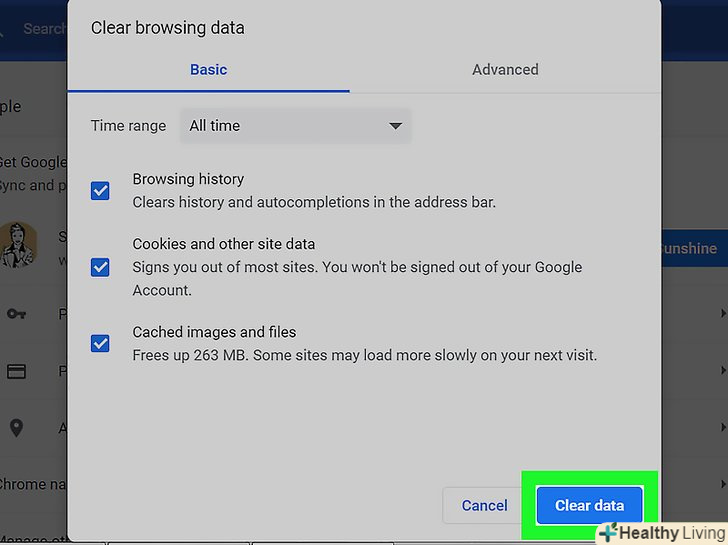Disable the Cached images and files checkbox
The image size is (728, 545).
(x=100, y=343)
